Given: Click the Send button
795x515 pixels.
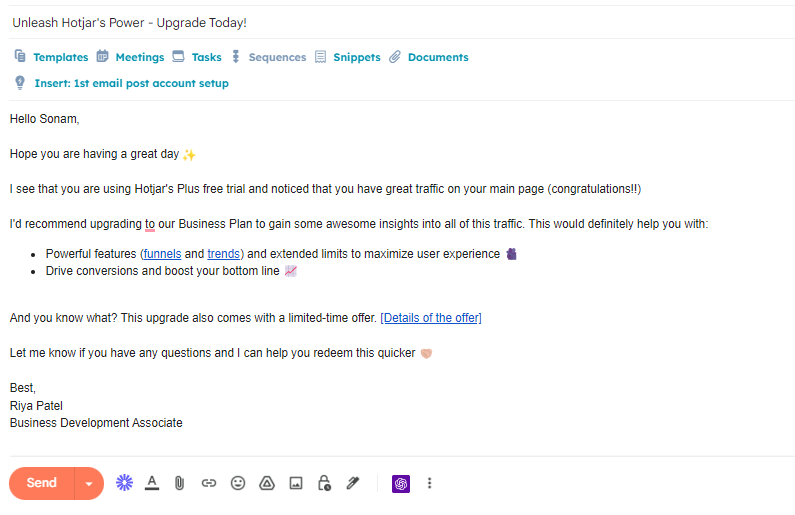Looking at the screenshot, I should click(42, 483).
